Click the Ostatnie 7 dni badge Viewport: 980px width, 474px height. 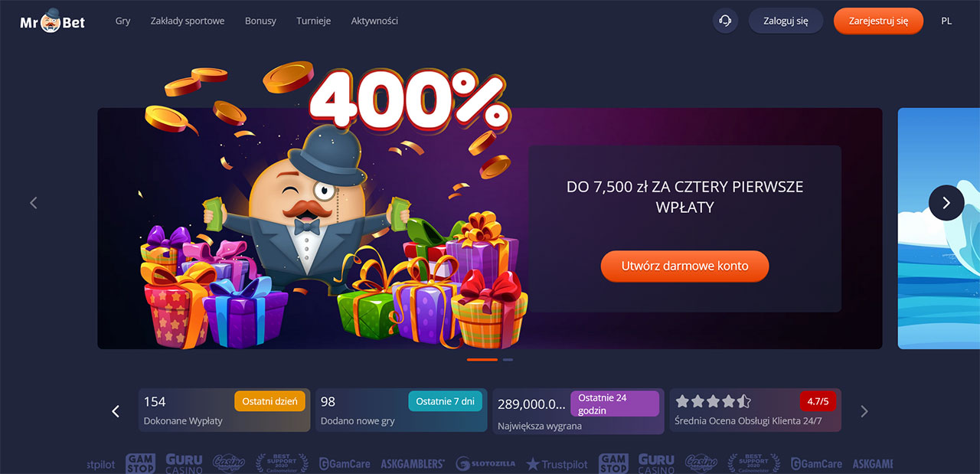click(446, 401)
